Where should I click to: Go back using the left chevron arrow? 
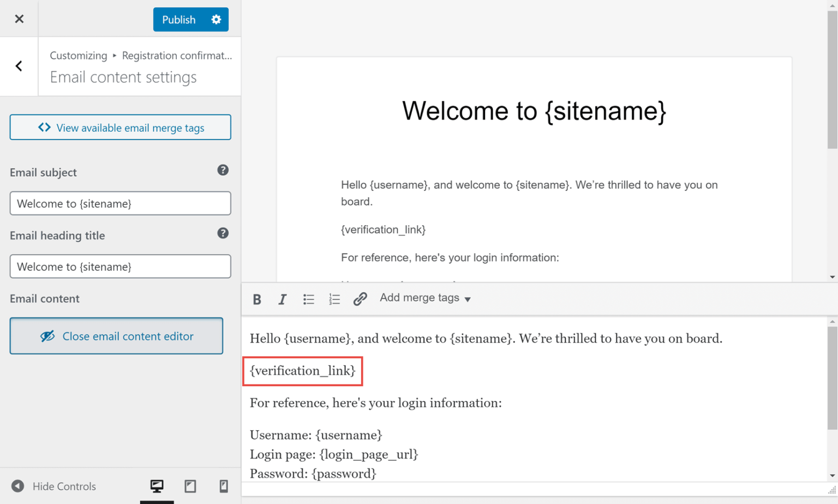19,67
